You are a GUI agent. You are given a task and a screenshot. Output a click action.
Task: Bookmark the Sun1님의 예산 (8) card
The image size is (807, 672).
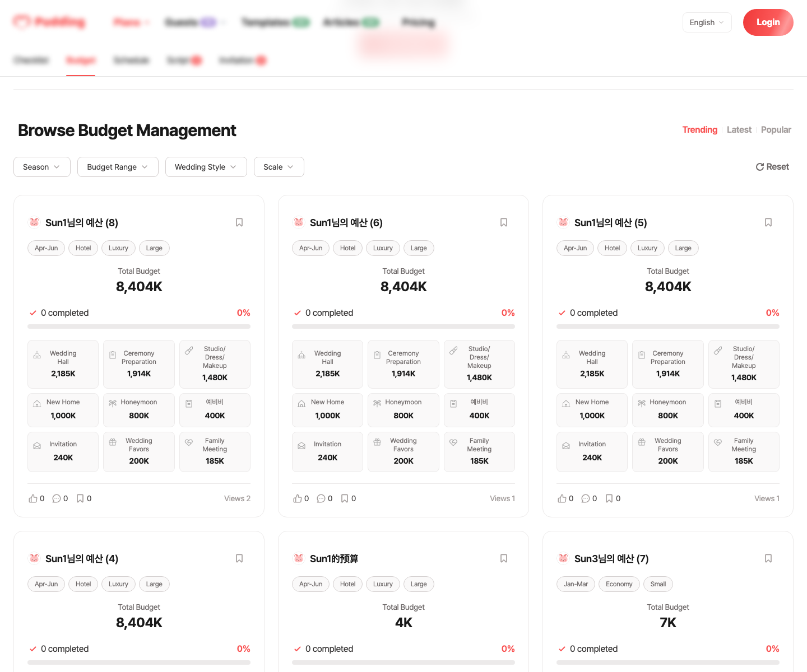point(239,222)
